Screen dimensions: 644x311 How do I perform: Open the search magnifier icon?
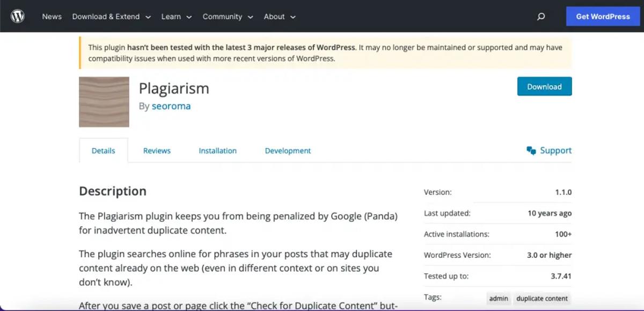[541, 17]
